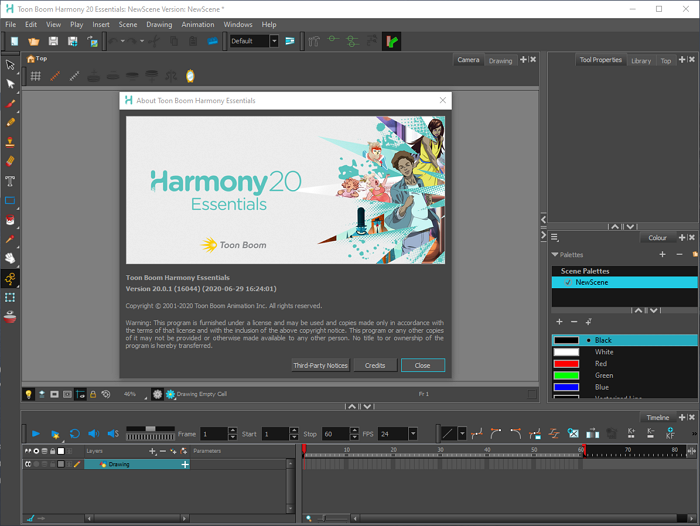
Task: Click the Add Layers plus in timeline header
Action: click(x=153, y=451)
